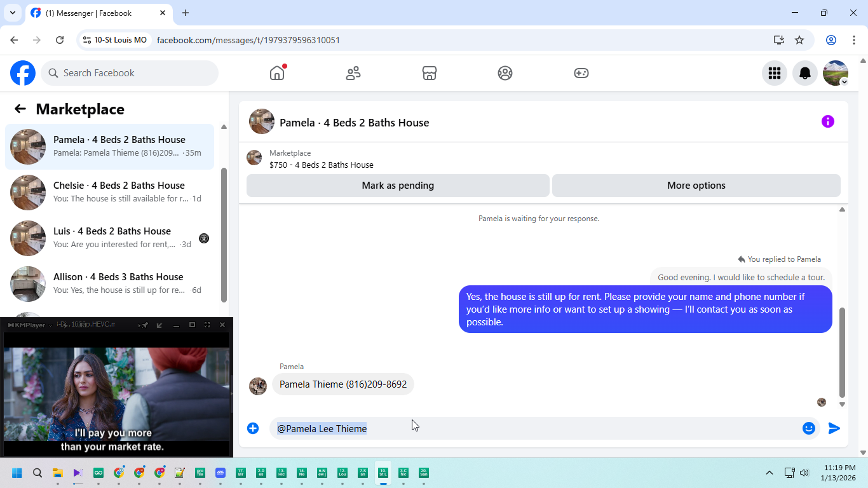
Task: Click Allison's conversation listing thumbnail
Action: pos(28,284)
